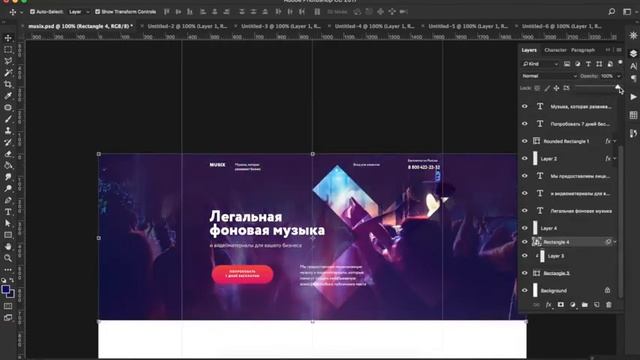Hide the Layer 2 layer
Viewport: 640px width, 360px height.
525,158
